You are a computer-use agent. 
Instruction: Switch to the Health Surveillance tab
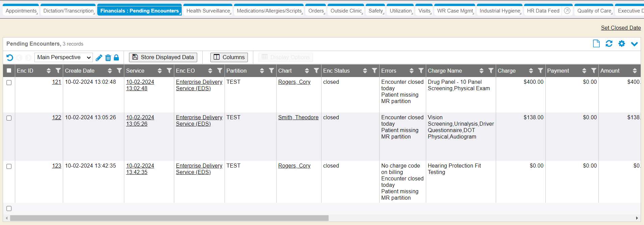(208, 11)
